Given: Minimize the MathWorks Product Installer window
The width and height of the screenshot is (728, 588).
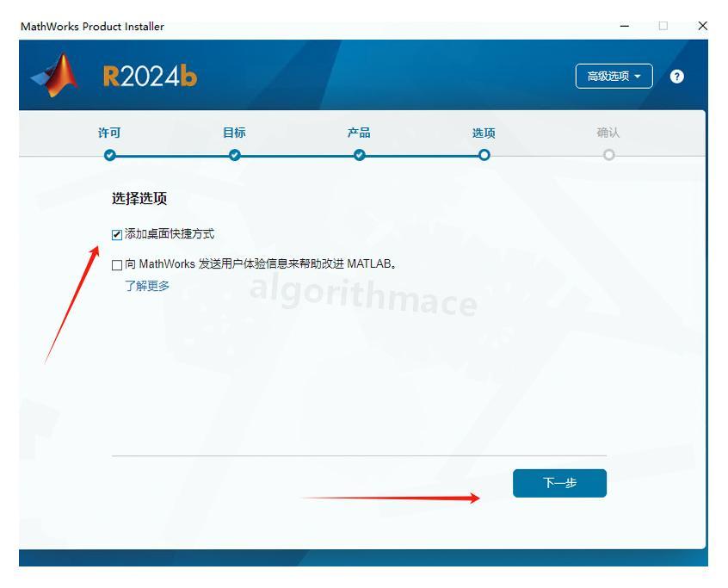Looking at the screenshot, I should tap(625, 26).
